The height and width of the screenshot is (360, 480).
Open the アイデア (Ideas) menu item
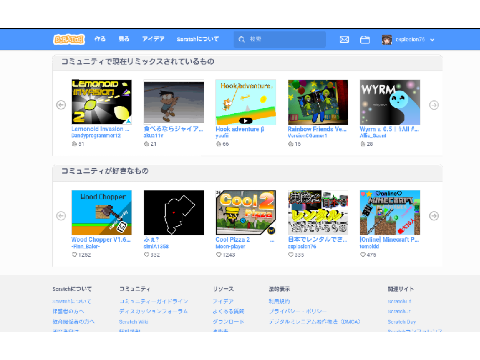point(153,39)
